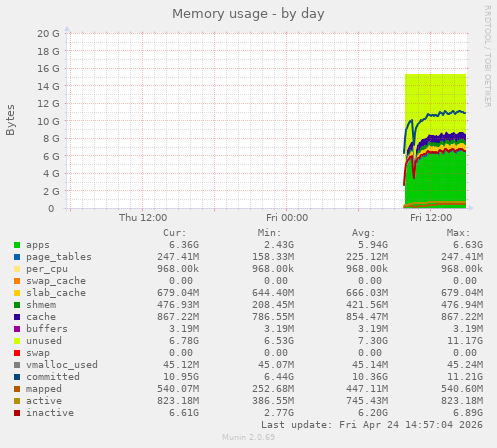Screen dimensions: 497x448
Task: Click the dark green shmem legend swatch
Action: [17, 305]
